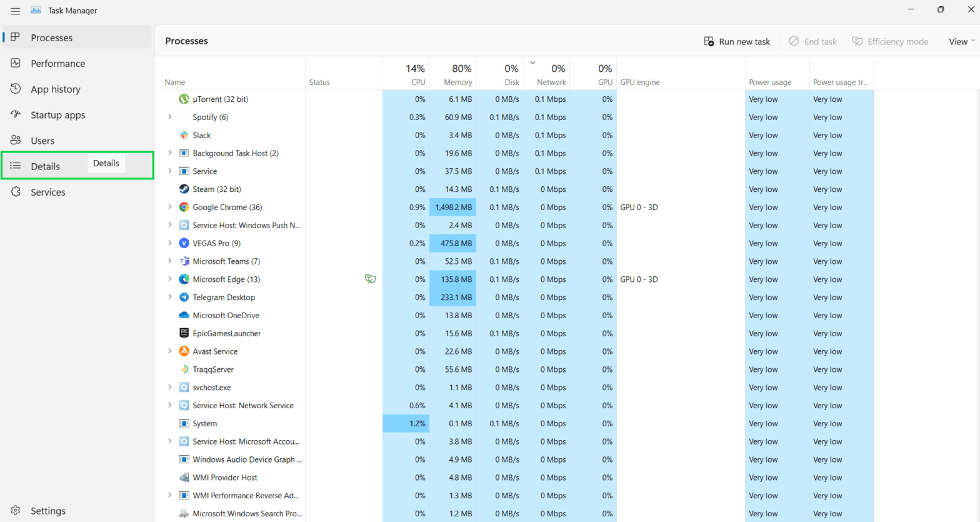Click the Microsoft OneDrive cloud icon
980x522 pixels.
[184, 315]
